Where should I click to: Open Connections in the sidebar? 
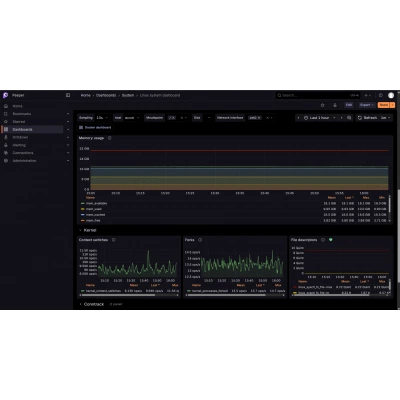(23, 153)
